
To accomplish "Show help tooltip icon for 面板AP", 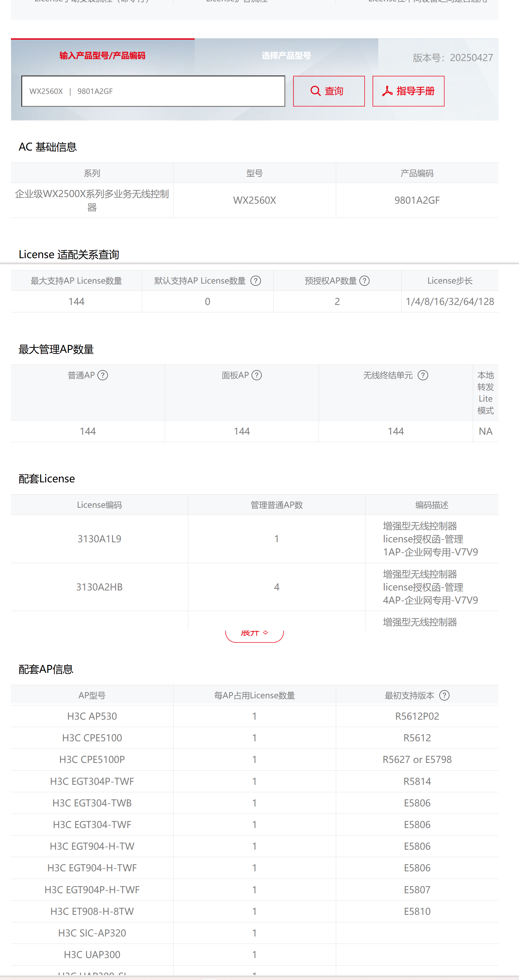I will pos(257,376).
